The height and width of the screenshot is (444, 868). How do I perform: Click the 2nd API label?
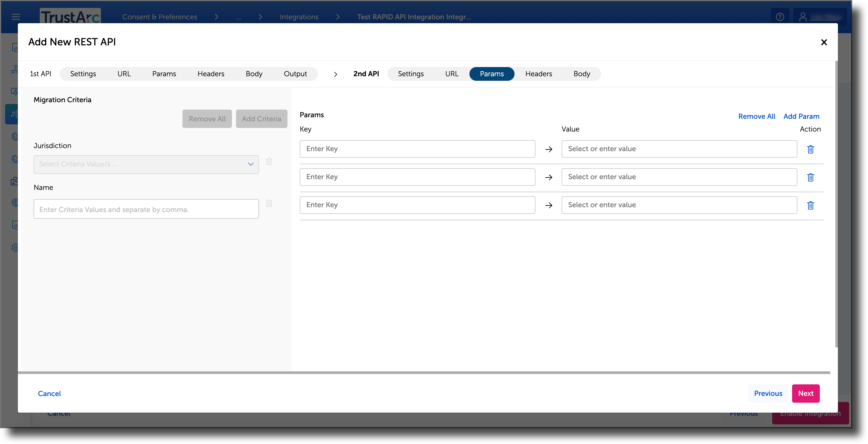coord(366,74)
